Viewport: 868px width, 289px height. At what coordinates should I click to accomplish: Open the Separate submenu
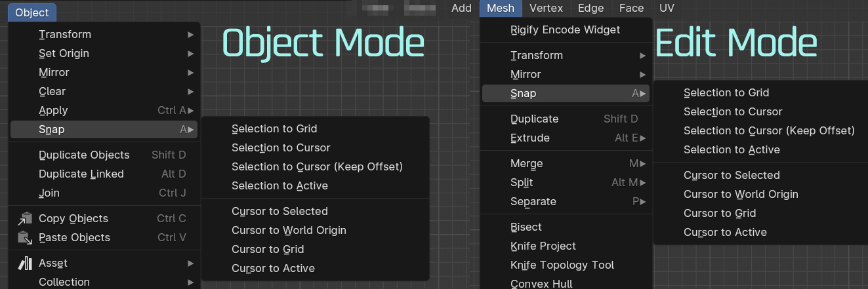(642, 201)
